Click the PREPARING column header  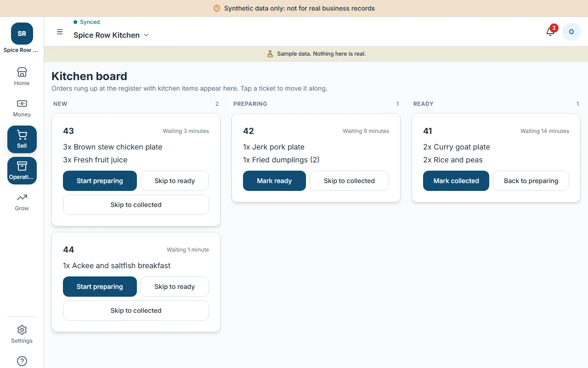click(x=250, y=104)
